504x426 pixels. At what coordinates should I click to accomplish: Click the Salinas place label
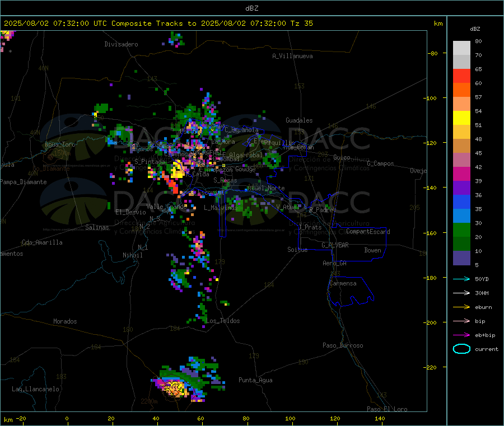[97, 227]
